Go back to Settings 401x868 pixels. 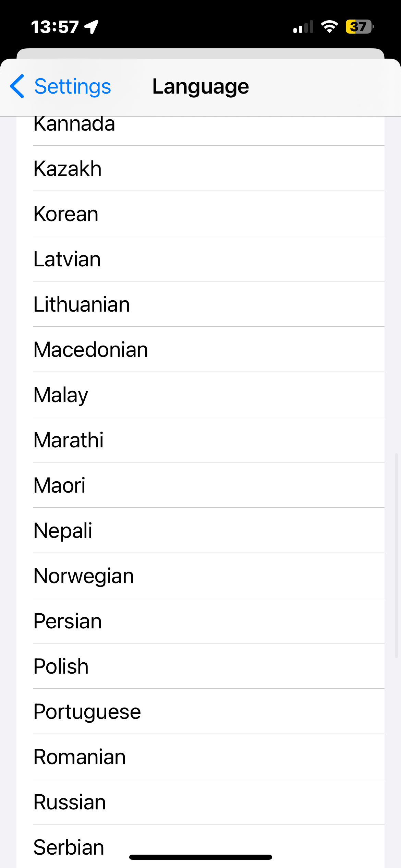coord(72,86)
